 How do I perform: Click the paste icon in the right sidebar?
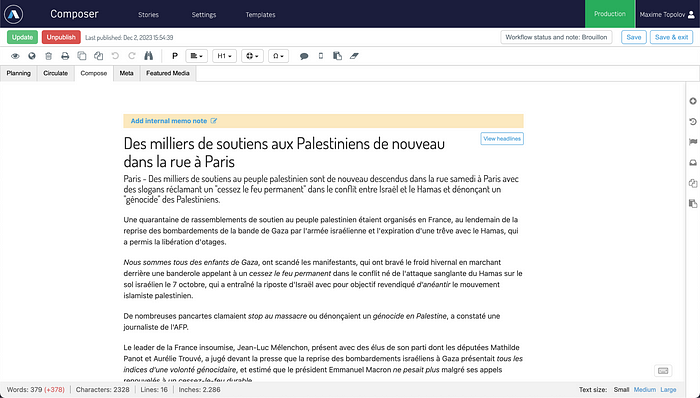click(693, 203)
